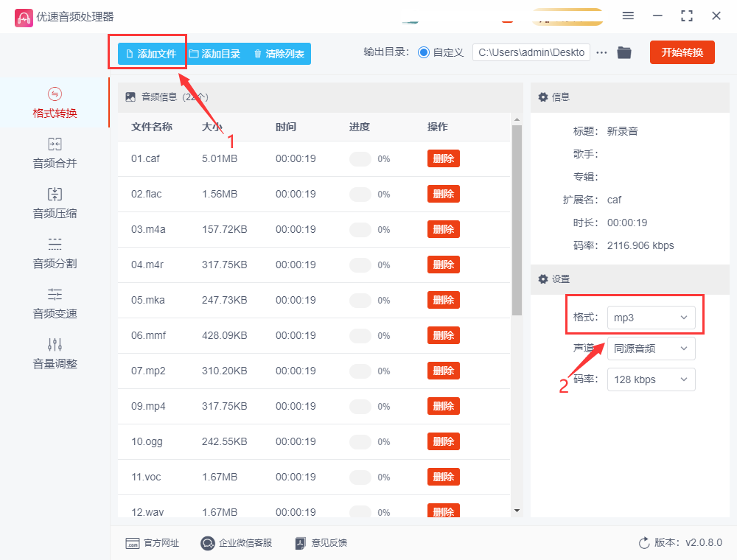The image size is (737, 560).
Task: Toggle fullscreen with the title bar icon
Action: tap(687, 16)
